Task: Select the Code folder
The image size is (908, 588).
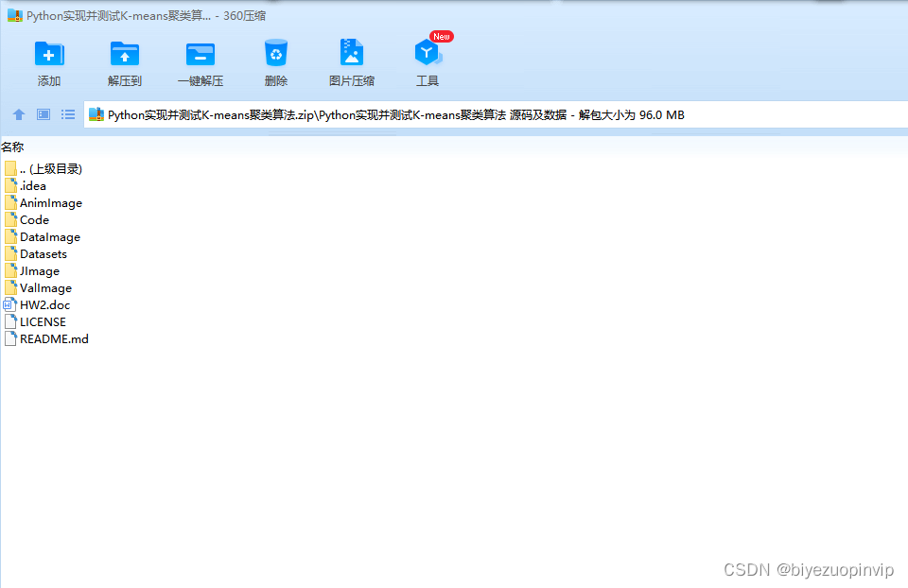Action: tap(26, 220)
